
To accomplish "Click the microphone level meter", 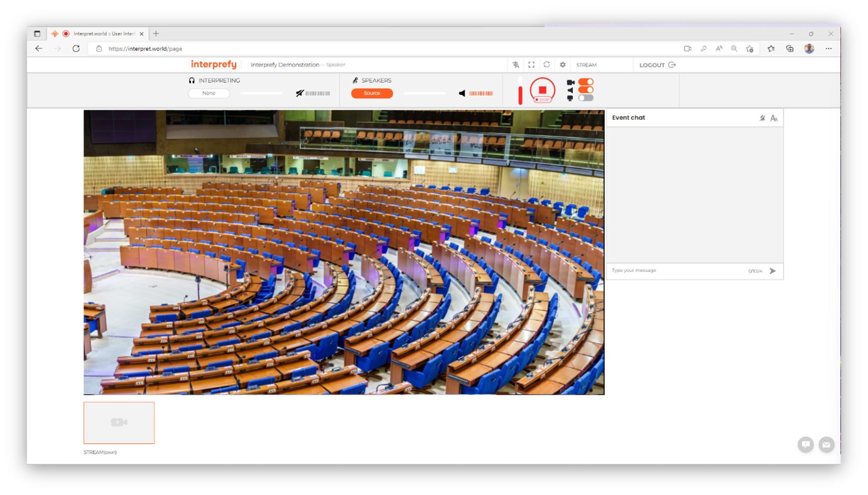I will coord(520,90).
